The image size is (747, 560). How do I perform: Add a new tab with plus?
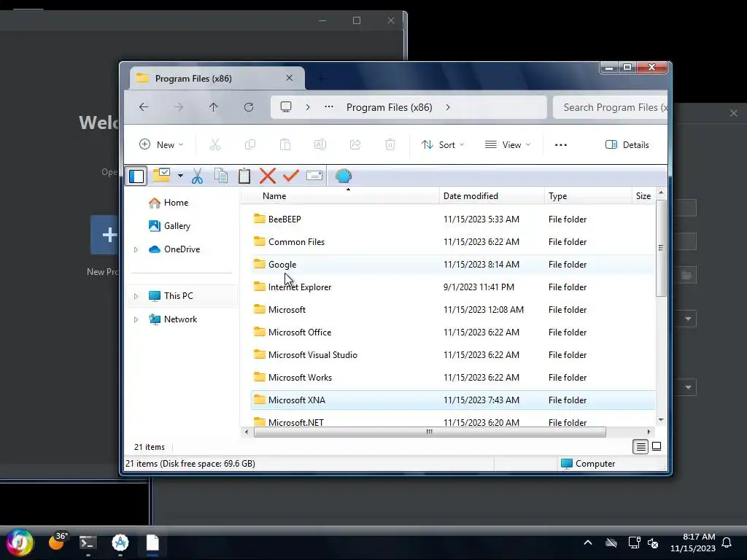coord(321,78)
